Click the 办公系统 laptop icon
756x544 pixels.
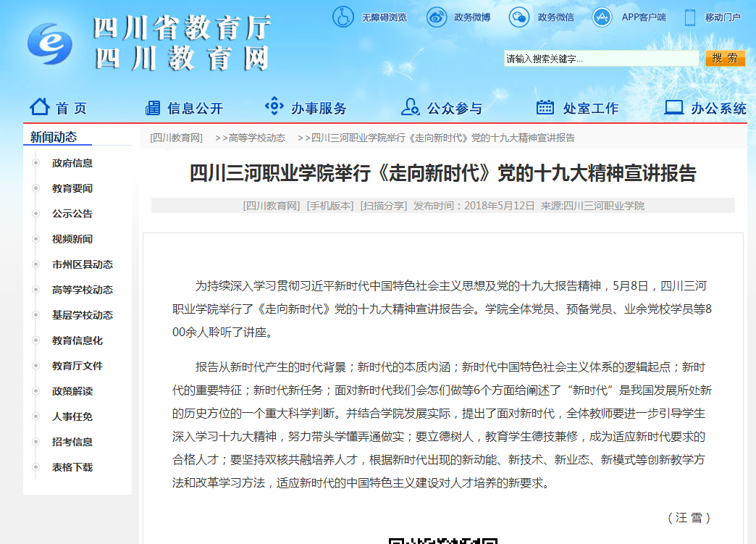(x=674, y=108)
